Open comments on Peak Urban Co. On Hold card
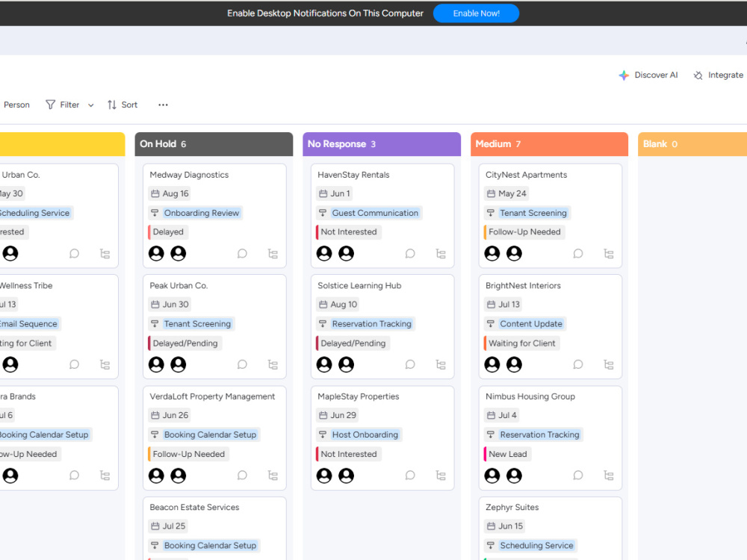 tap(242, 364)
